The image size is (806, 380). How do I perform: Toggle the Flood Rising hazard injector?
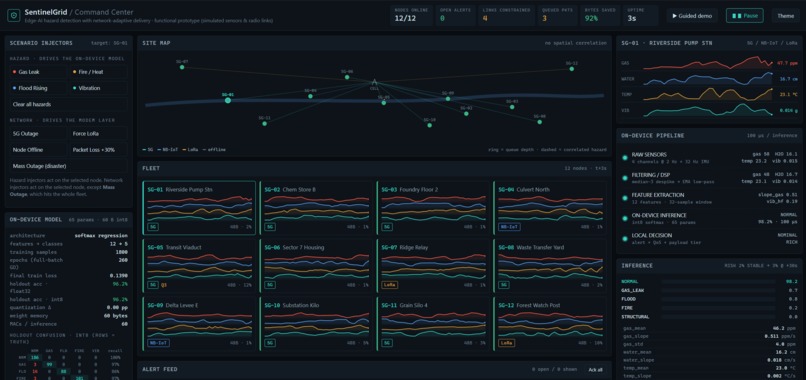38,88
